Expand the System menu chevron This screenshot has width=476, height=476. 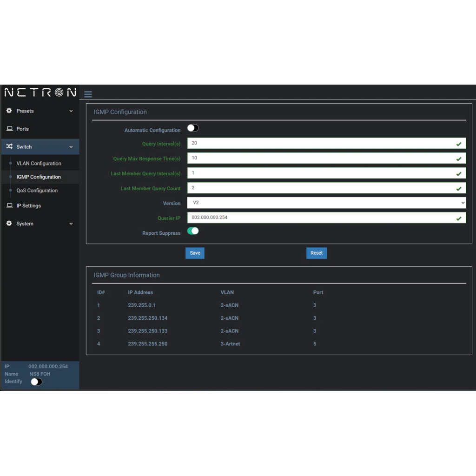(71, 224)
